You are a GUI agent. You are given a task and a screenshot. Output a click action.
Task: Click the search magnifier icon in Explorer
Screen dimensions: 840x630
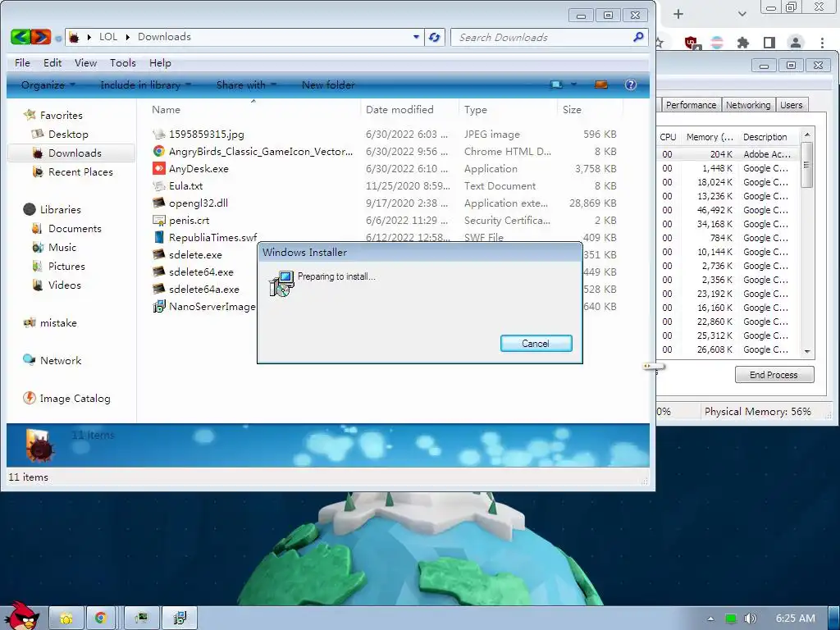tap(637, 37)
